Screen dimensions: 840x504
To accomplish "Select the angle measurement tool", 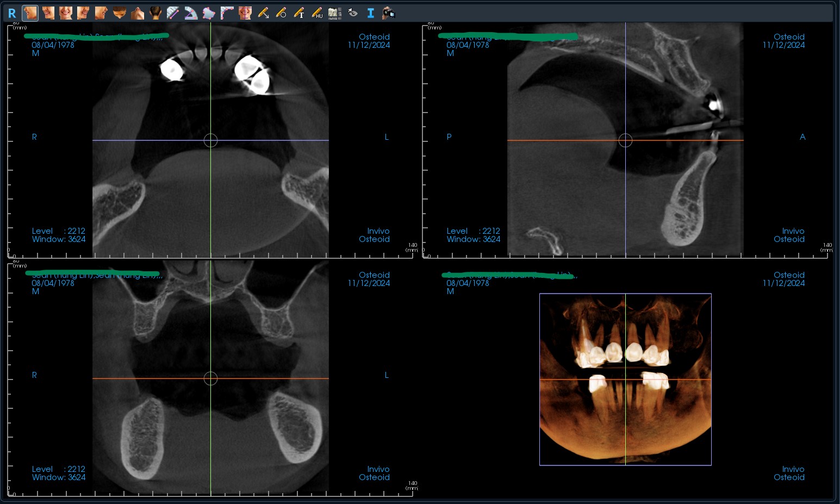I will coord(191,13).
